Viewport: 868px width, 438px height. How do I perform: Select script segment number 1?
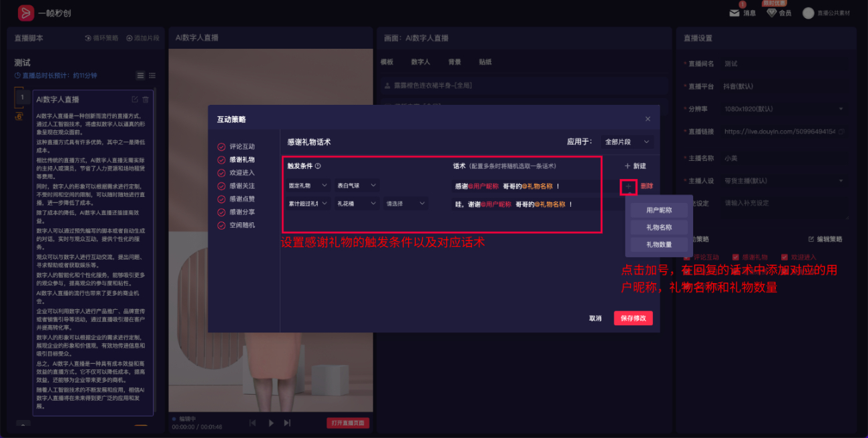22,98
